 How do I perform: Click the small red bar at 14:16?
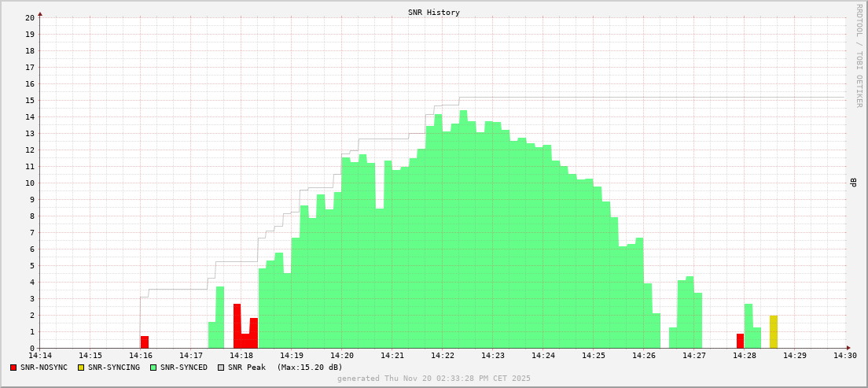(145, 342)
